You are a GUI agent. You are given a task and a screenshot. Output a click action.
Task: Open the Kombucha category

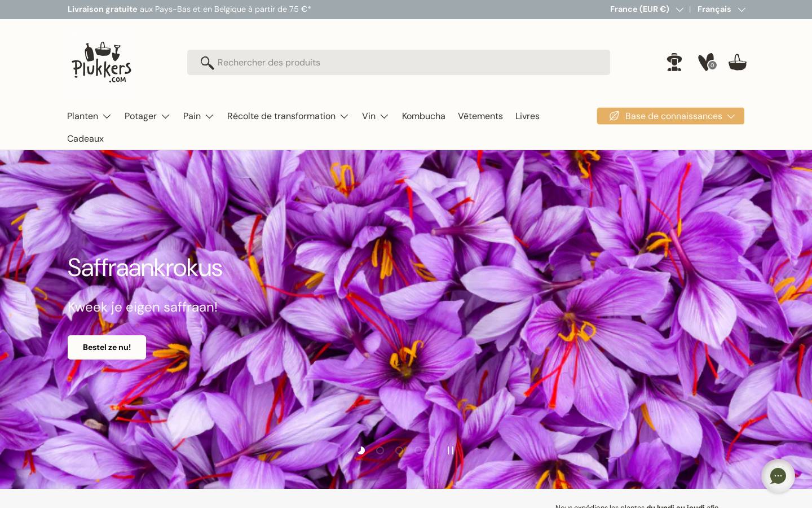tap(423, 116)
